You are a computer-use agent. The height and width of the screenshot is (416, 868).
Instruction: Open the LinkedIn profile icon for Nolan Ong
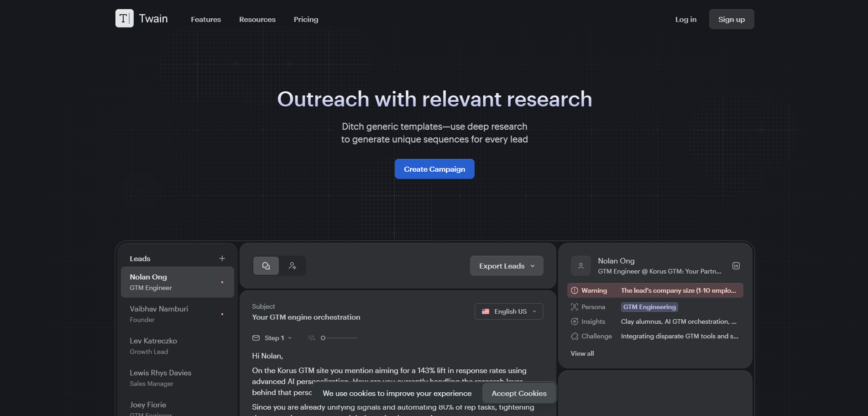(x=736, y=266)
